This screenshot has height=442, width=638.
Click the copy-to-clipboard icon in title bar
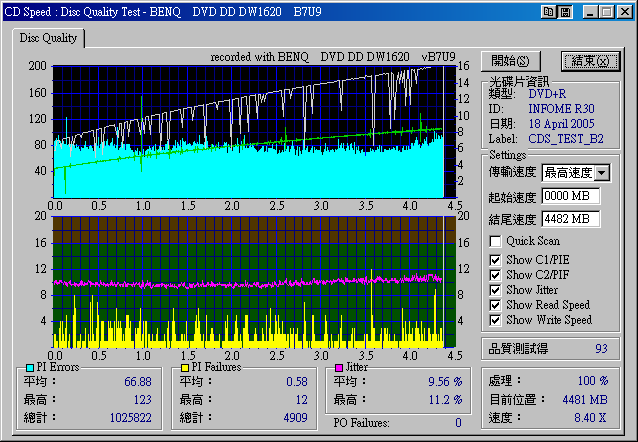(548, 11)
